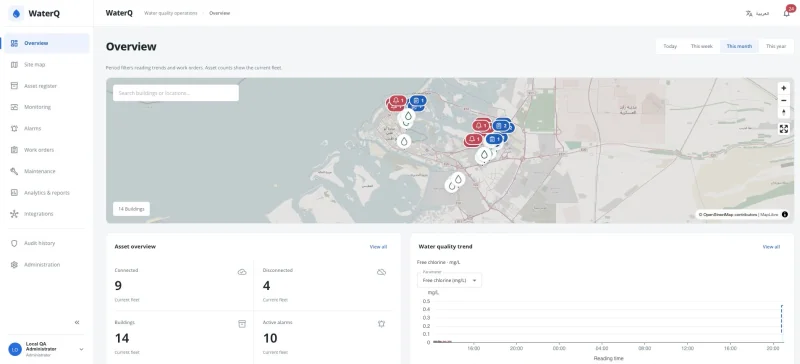This screenshot has width=800, height=364.
Task: Click the Disconnected count 4
Action: point(266,285)
